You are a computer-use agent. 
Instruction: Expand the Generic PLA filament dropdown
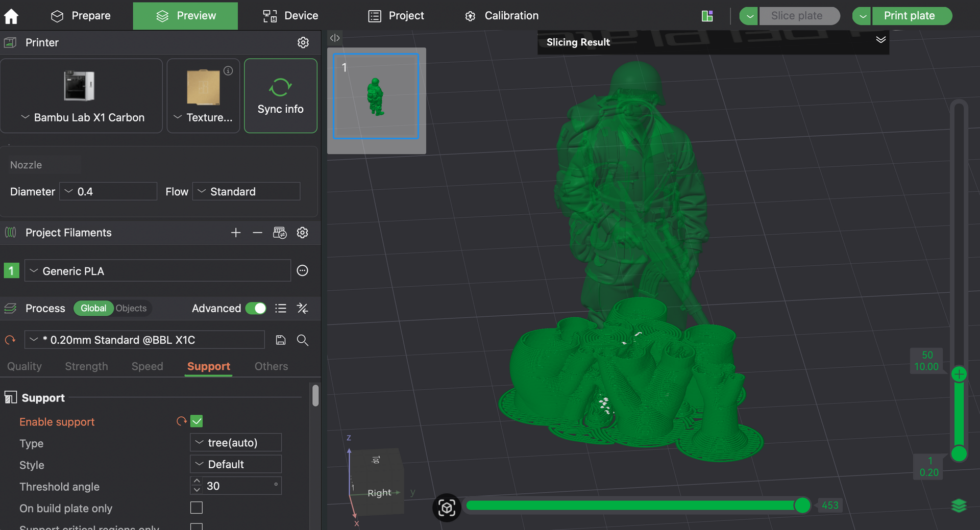pyautogui.click(x=157, y=271)
